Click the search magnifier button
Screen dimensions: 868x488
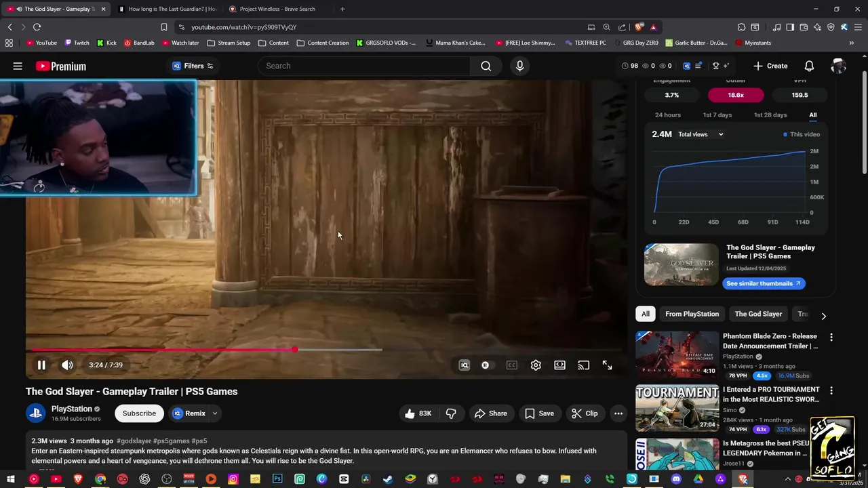pyautogui.click(x=486, y=66)
